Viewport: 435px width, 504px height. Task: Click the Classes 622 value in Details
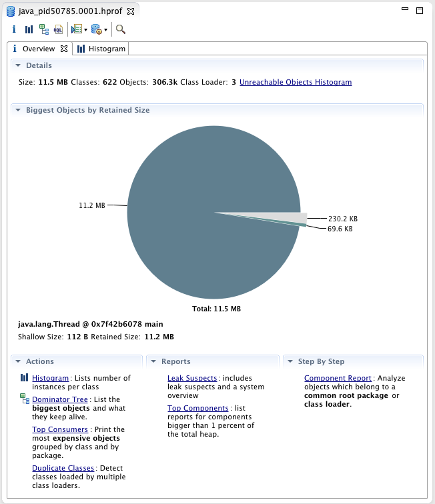click(109, 82)
